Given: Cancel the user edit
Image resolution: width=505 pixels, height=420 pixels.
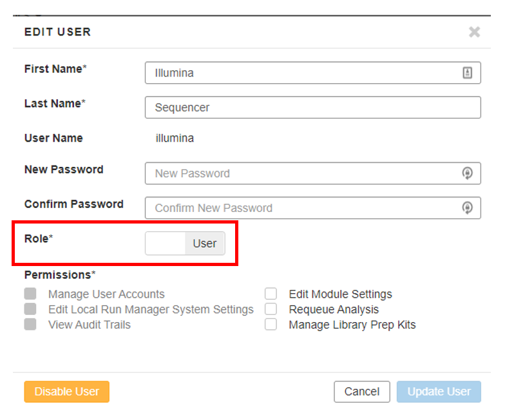Looking at the screenshot, I should click(361, 392).
